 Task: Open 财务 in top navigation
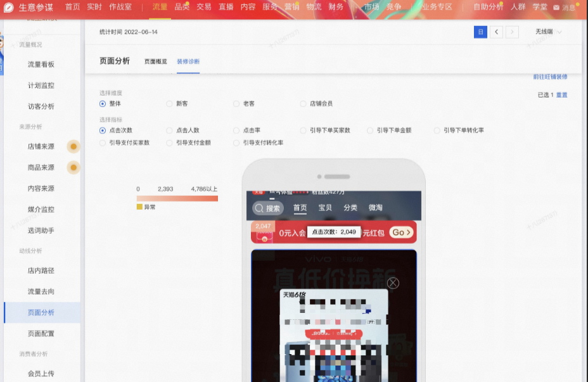click(336, 7)
